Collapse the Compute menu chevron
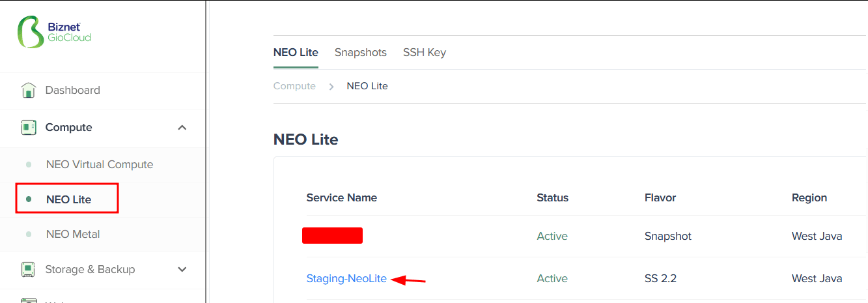868x303 pixels. click(x=182, y=128)
